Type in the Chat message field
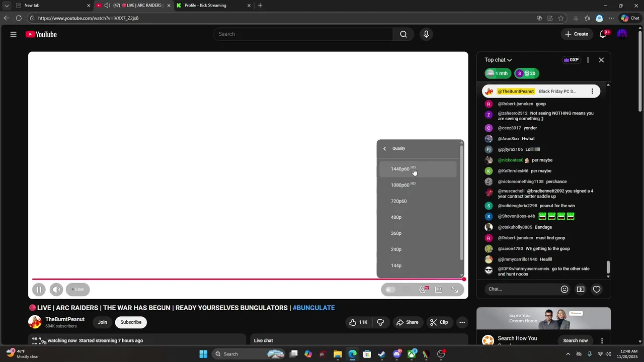The image size is (644, 362). point(521,289)
